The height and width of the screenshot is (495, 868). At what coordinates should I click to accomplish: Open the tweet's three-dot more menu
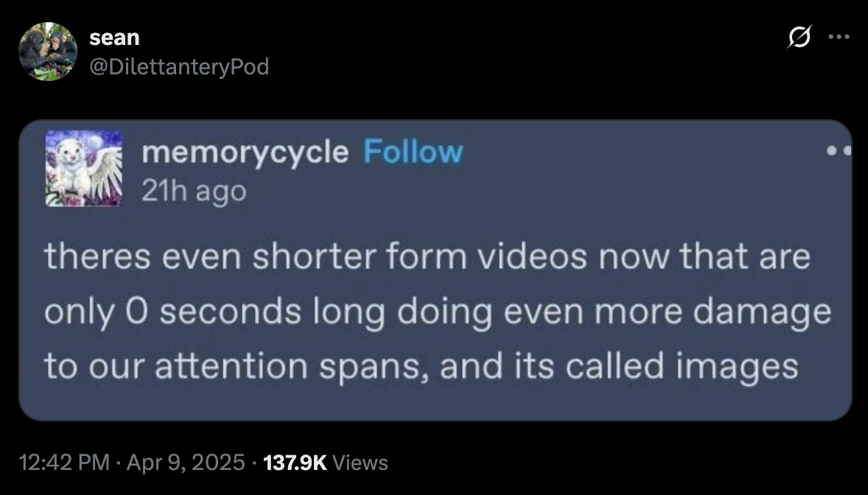(x=839, y=37)
